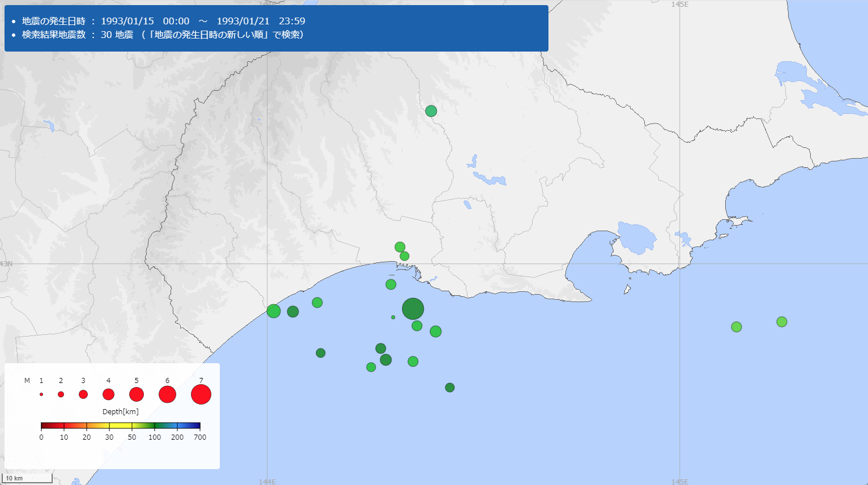The image size is (868, 485).
Task: Click the teal marker near the top ridge
Action: (x=431, y=111)
